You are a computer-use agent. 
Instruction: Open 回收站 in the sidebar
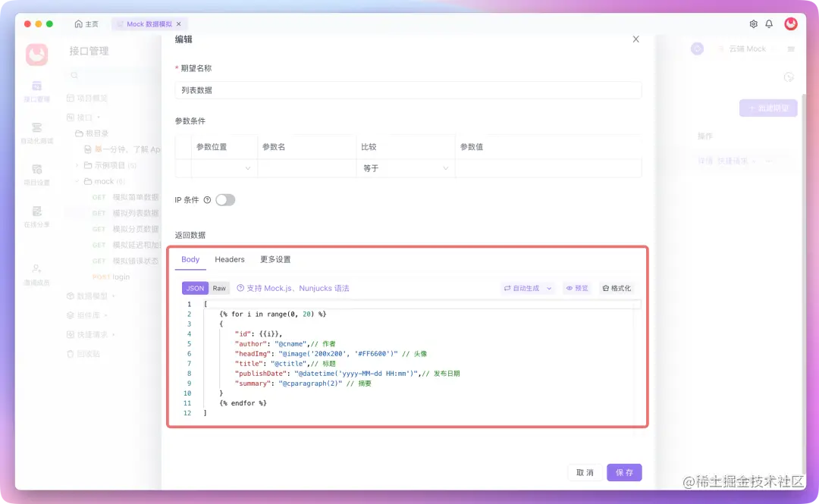click(83, 354)
